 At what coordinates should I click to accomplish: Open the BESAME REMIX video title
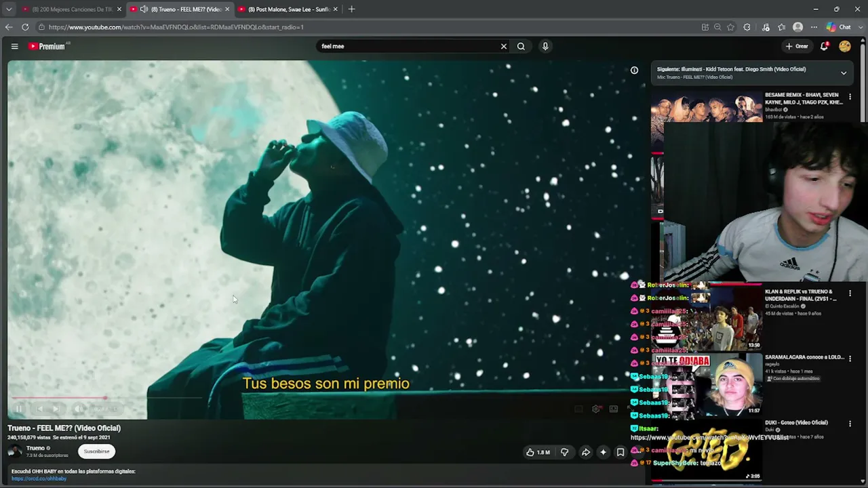pyautogui.click(x=804, y=99)
